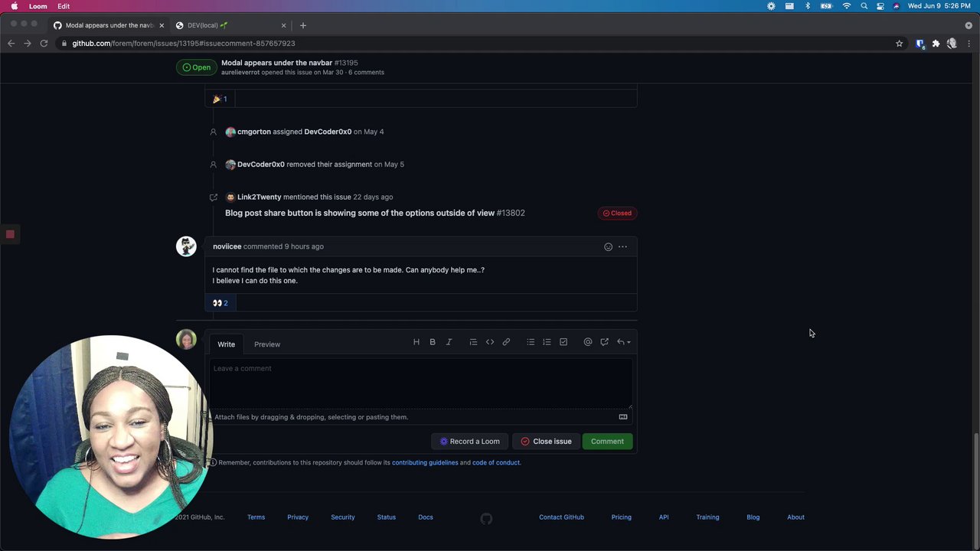The image size is (980, 551).
Task: Open the Privacy footer link
Action: 298,517
